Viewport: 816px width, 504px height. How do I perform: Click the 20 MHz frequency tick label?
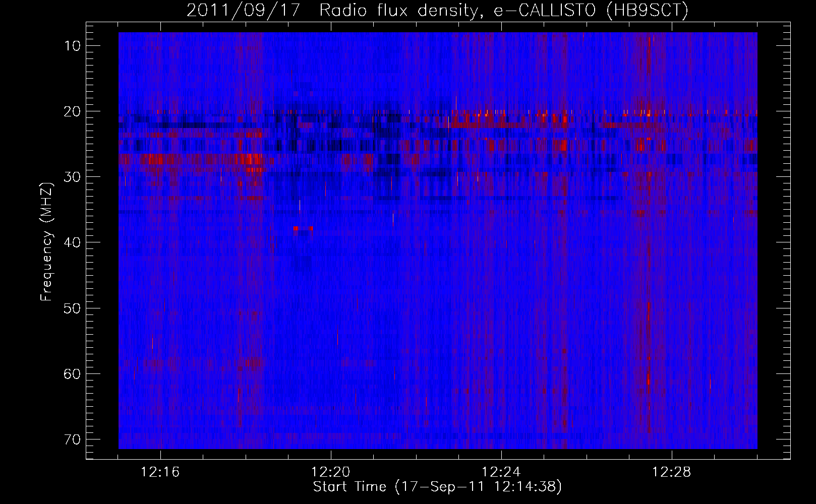(73, 111)
